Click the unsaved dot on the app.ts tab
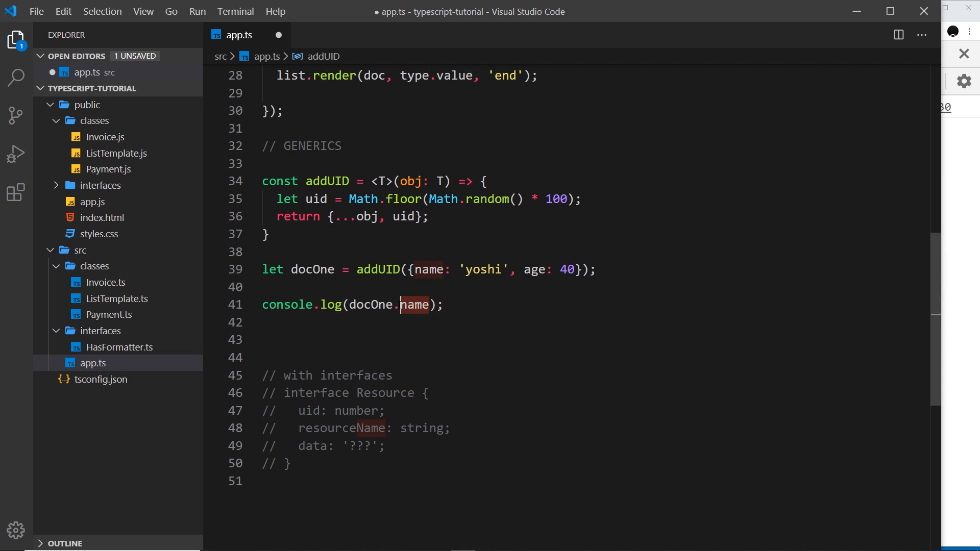 coord(279,35)
